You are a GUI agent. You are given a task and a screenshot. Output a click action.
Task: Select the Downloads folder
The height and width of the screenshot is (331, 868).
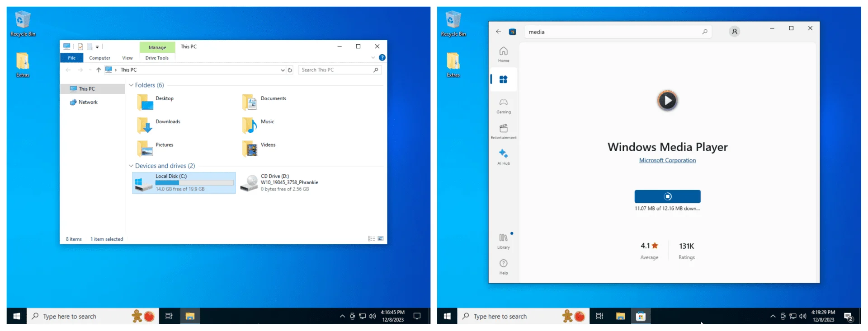(x=159, y=125)
